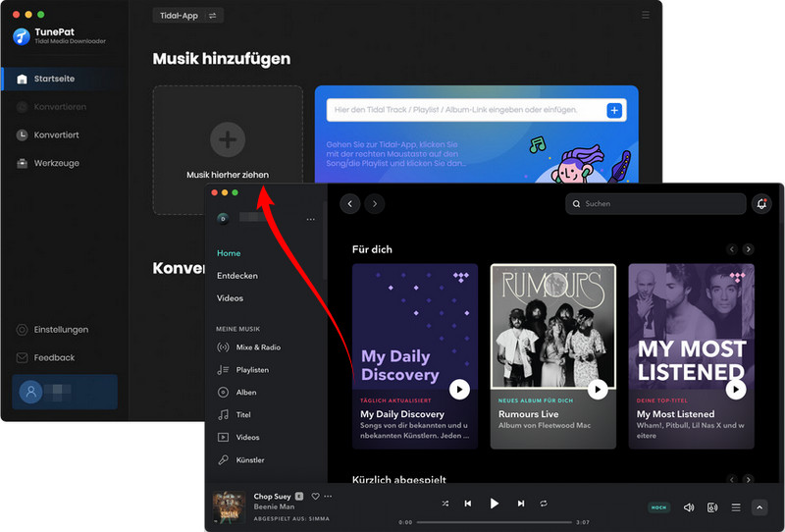Viewport: 785px width, 532px height.
Task: Click the round plus in Musik hierher ziehen box
Action: (x=228, y=139)
